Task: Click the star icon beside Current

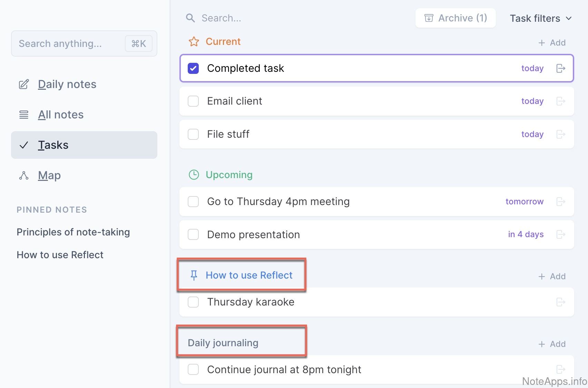Action: pyautogui.click(x=194, y=42)
